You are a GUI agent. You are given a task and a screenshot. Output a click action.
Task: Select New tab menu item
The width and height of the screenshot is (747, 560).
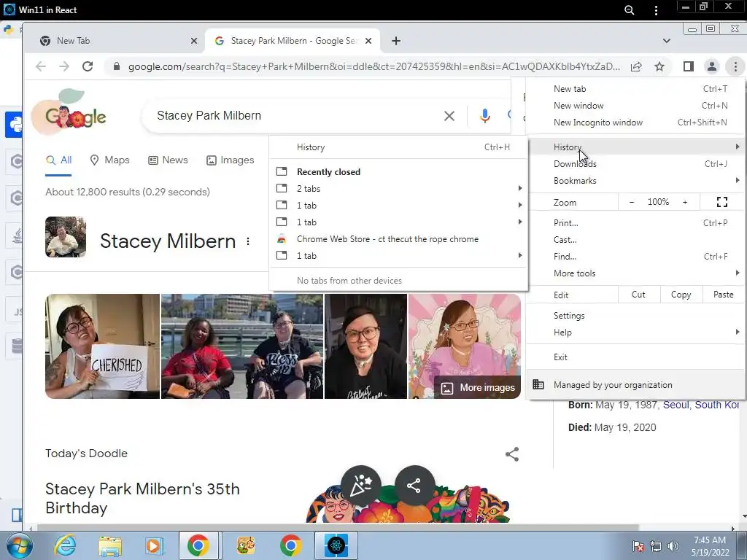pos(635,88)
